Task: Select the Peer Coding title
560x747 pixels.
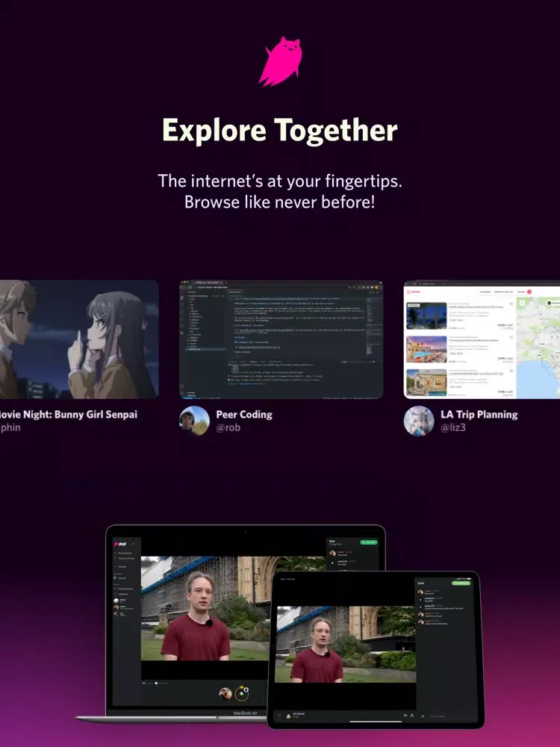Action: tap(244, 415)
